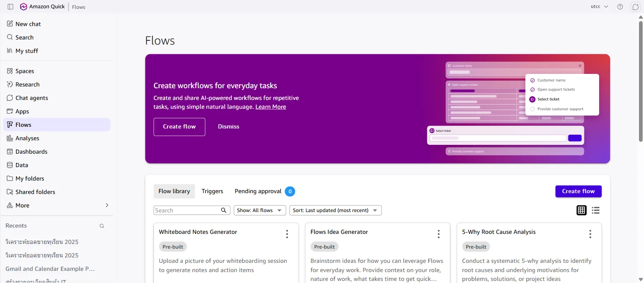Follow the Learn More link

pyautogui.click(x=271, y=107)
